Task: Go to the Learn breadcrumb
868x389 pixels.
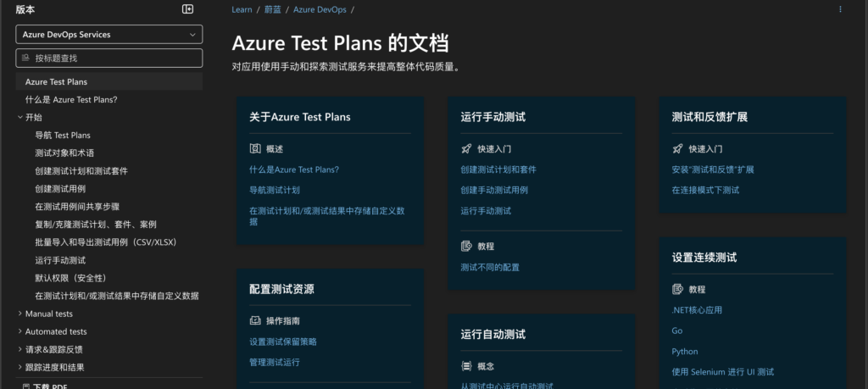Action: [x=242, y=9]
